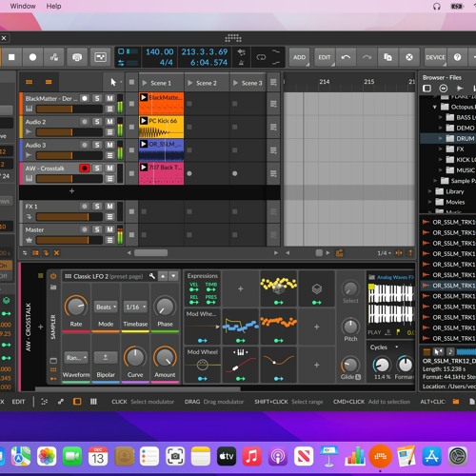476x476 pixels.
Task: Open the help question mark icon
Action: pyautogui.click(x=457, y=57)
